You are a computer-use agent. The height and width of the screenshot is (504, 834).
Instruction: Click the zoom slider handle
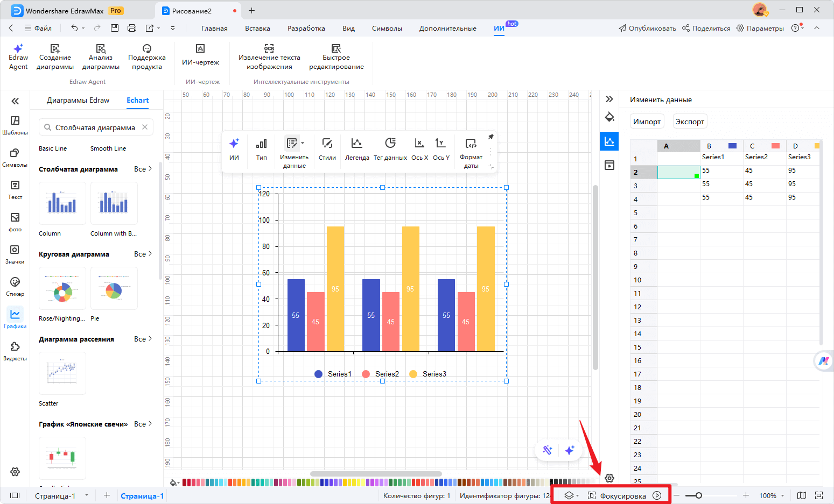pyautogui.click(x=698, y=495)
